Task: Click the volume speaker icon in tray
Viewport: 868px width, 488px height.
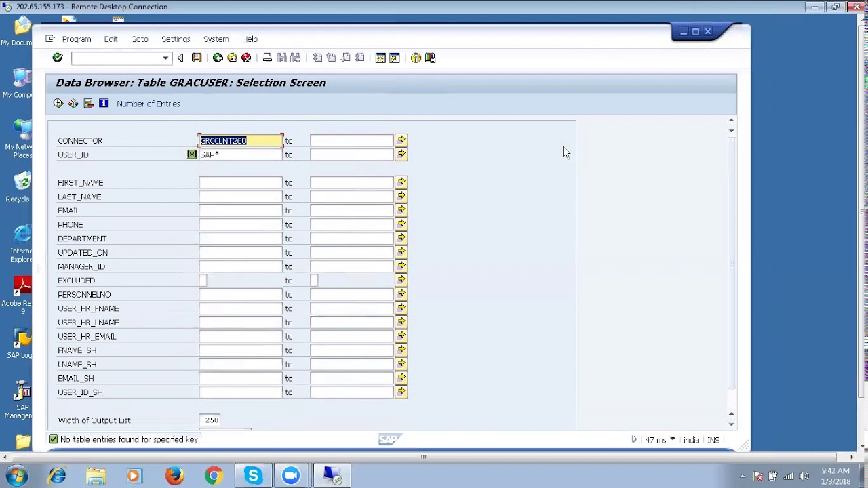Action: [x=804, y=476]
